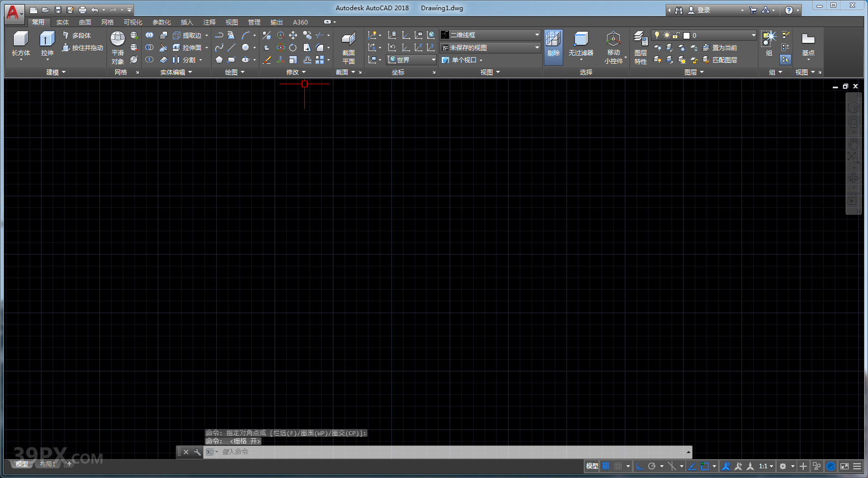This screenshot has width=868, height=478.
Task: Open the 未保存的视图 view dropdown
Action: coord(490,47)
